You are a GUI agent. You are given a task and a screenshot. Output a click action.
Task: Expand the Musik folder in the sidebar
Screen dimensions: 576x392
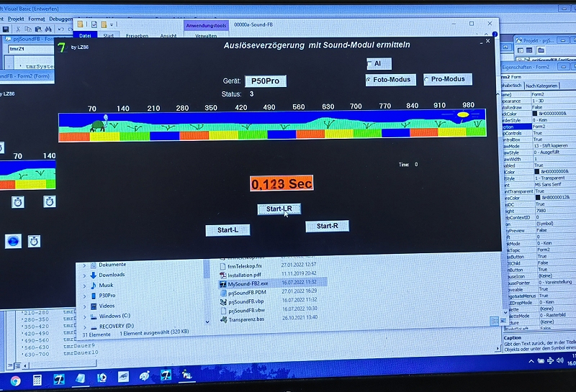click(x=84, y=285)
